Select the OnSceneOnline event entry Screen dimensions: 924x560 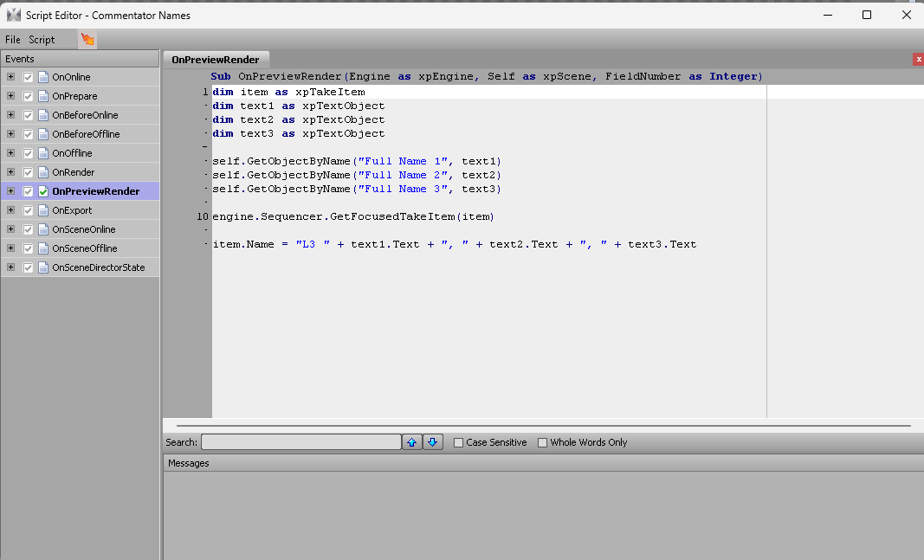pyautogui.click(x=83, y=229)
